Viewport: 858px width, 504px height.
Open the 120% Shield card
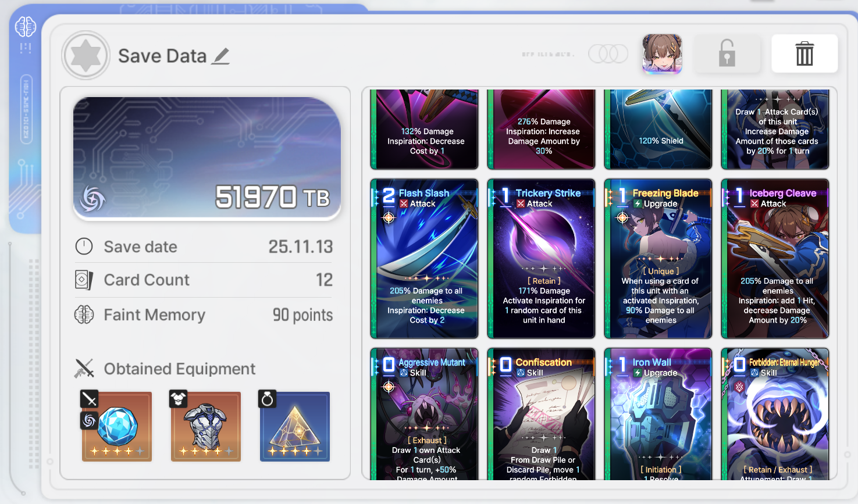click(x=658, y=129)
